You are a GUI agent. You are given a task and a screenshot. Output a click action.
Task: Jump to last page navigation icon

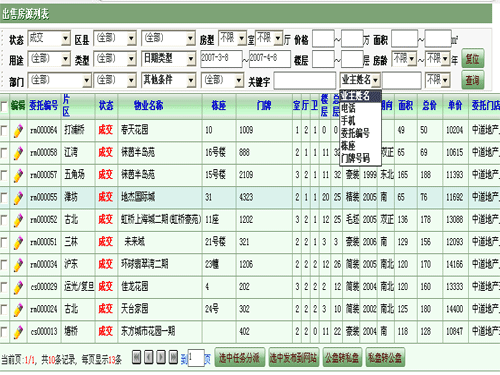click(x=173, y=357)
